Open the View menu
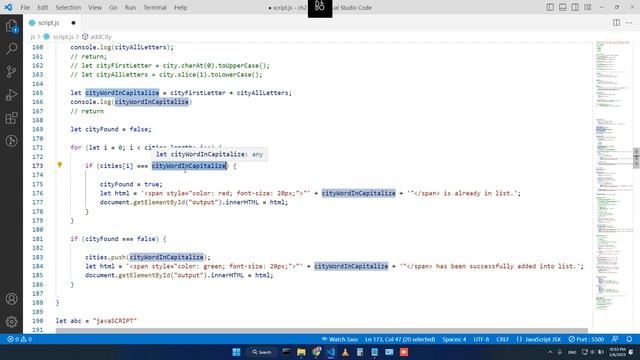640x360 pixels. [x=95, y=7]
